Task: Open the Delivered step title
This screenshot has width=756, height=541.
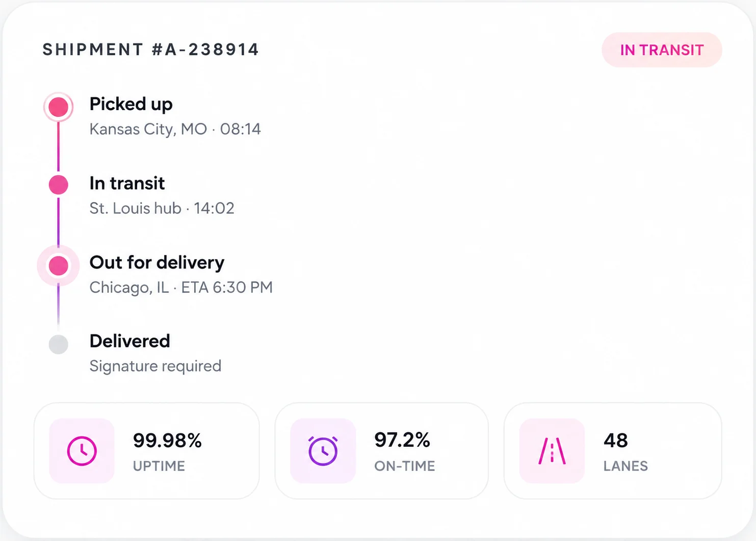Action: tap(129, 341)
